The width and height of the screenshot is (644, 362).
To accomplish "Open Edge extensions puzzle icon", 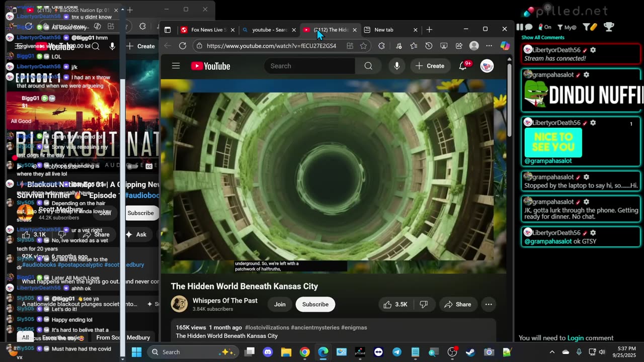I will [381, 46].
